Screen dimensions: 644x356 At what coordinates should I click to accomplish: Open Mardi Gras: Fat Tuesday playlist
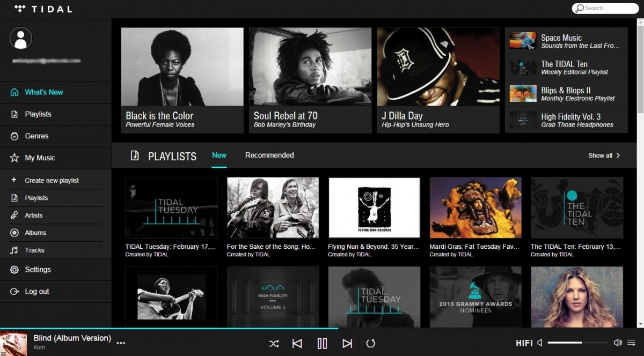click(475, 217)
